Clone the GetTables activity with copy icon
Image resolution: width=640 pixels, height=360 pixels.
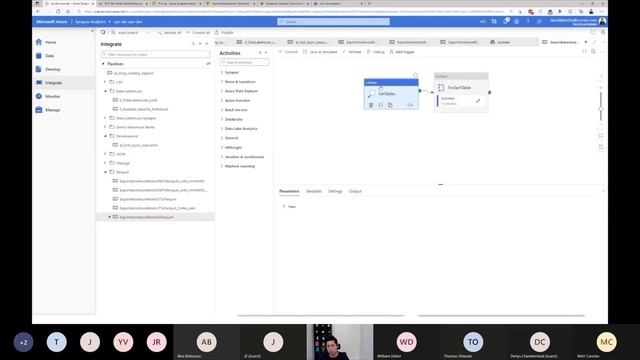pyautogui.click(x=390, y=105)
